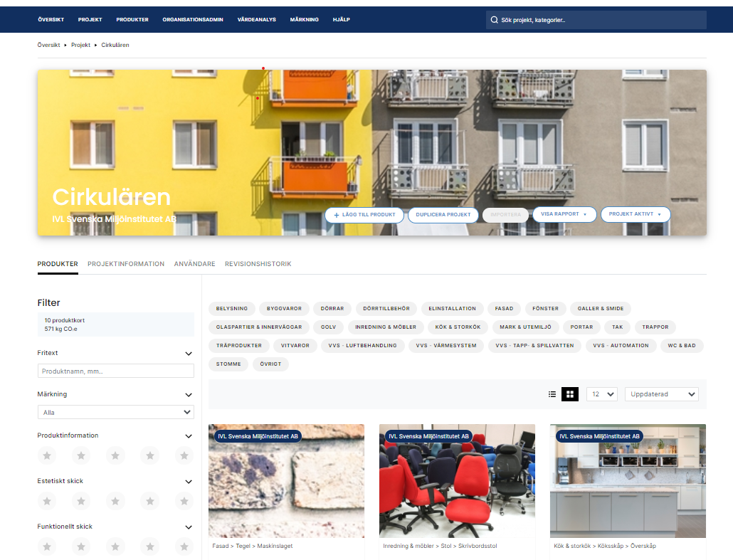Select fifth star under Produktinformation
The width and height of the screenshot is (733, 560).
point(184,455)
